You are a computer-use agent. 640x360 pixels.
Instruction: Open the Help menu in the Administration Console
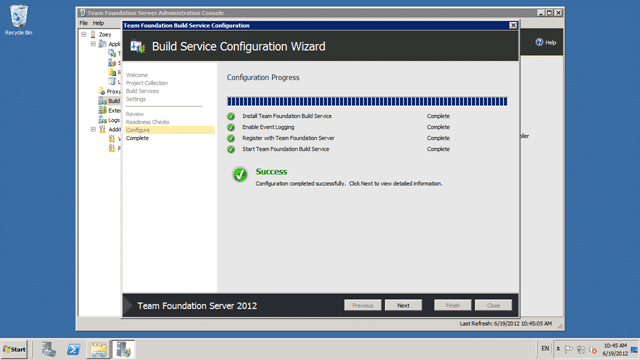(98, 23)
